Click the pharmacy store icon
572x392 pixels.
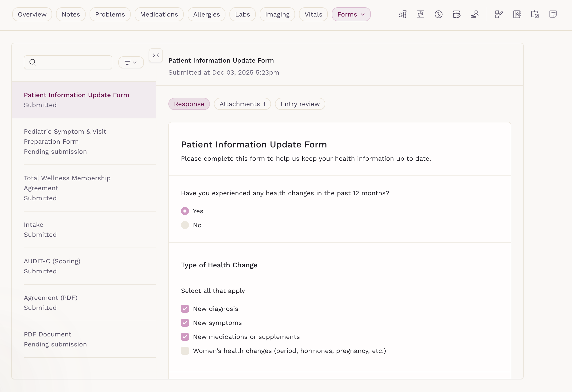coord(457,14)
